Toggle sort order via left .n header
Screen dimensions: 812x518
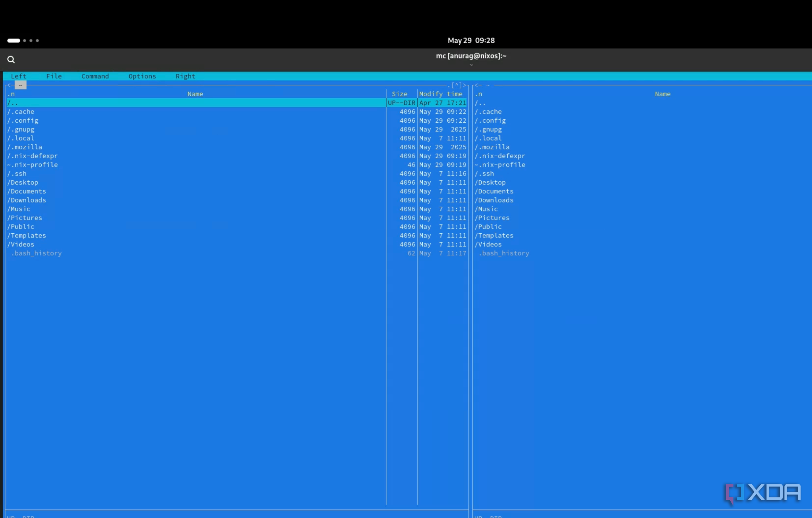click(11, 94)
